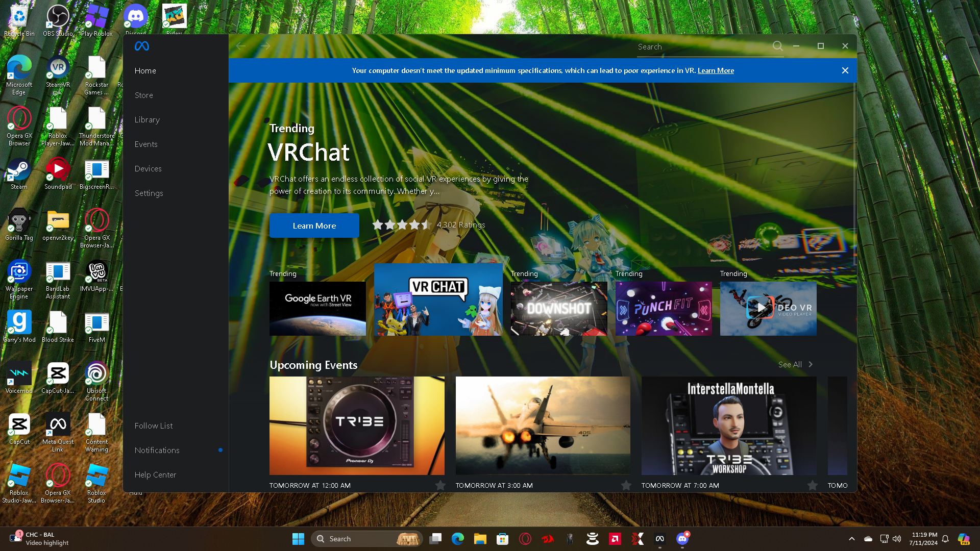Open the Punch Fit trending tile

point(664,309)
